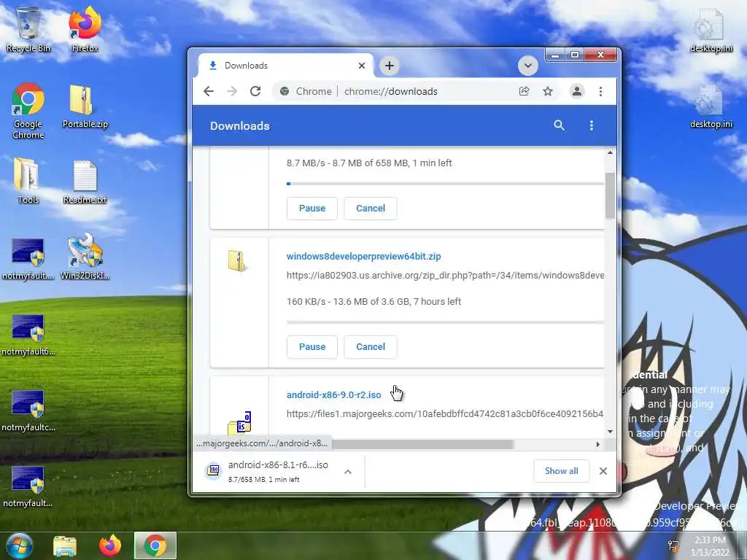Image resolution: width=747 pixels, height=560 pixels.
Task: Click the '160 KB/s - 13.6 MB of 3.6 GB' status text
Action: 373,301
